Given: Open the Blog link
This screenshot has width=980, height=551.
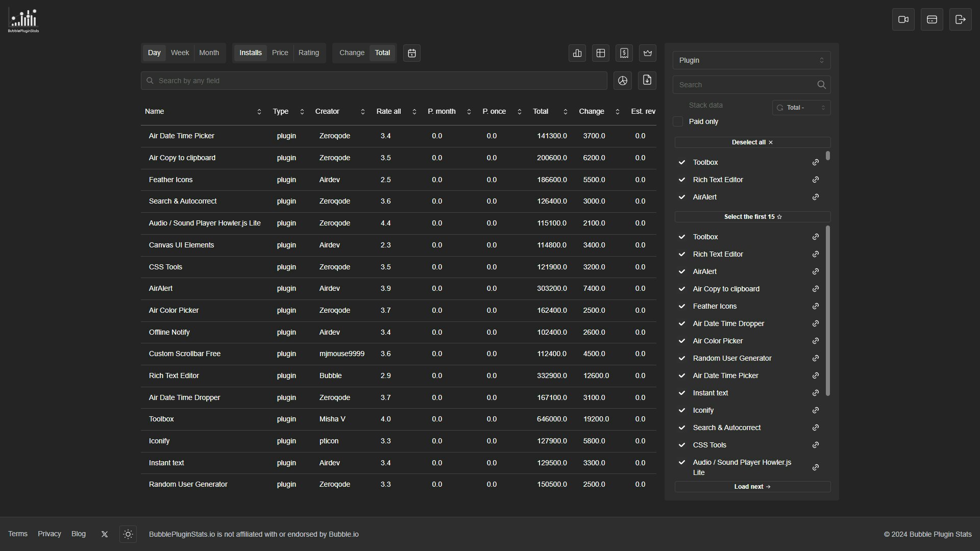Looking at the screenshot, I should pyautogui.click(x=79, y=534).
